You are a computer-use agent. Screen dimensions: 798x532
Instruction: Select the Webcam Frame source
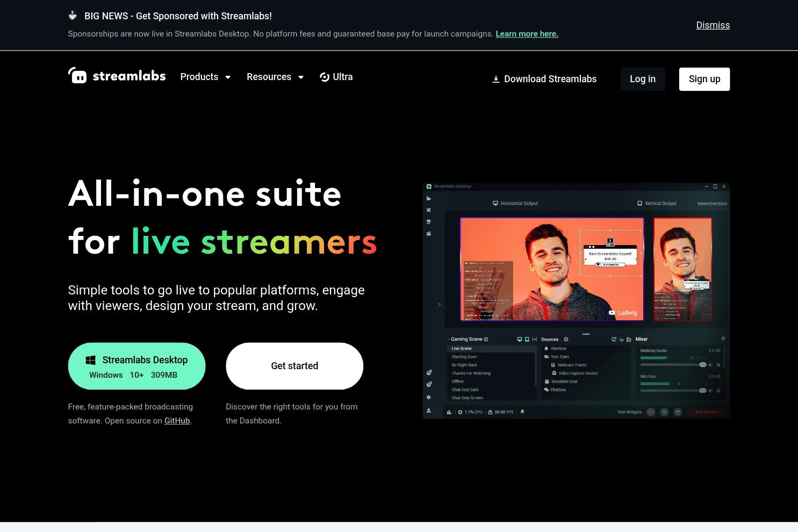[x=569, y=365]
